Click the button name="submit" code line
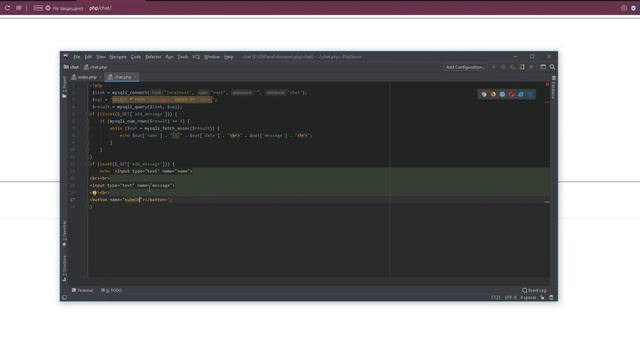The height and width of the screenshot is (360, 640). click(131, 200)
